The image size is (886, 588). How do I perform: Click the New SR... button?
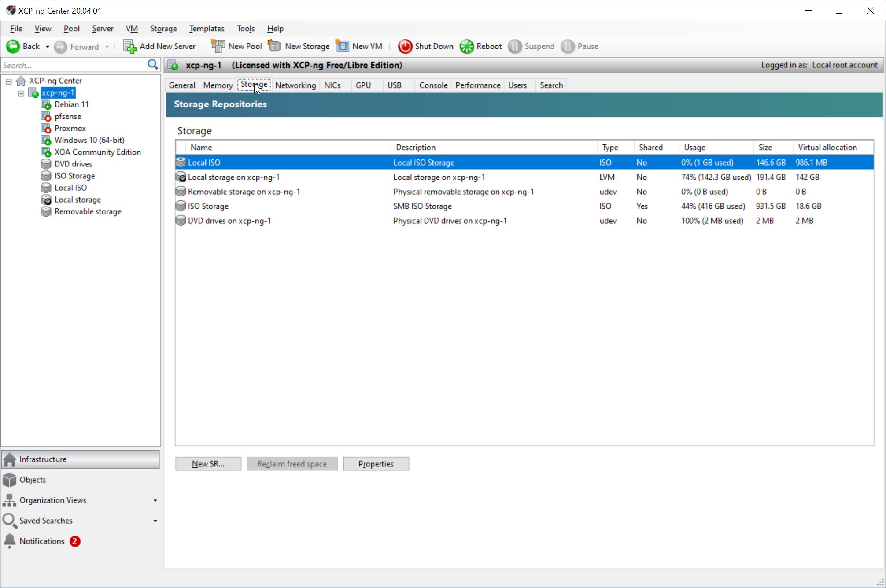(208, 464)
